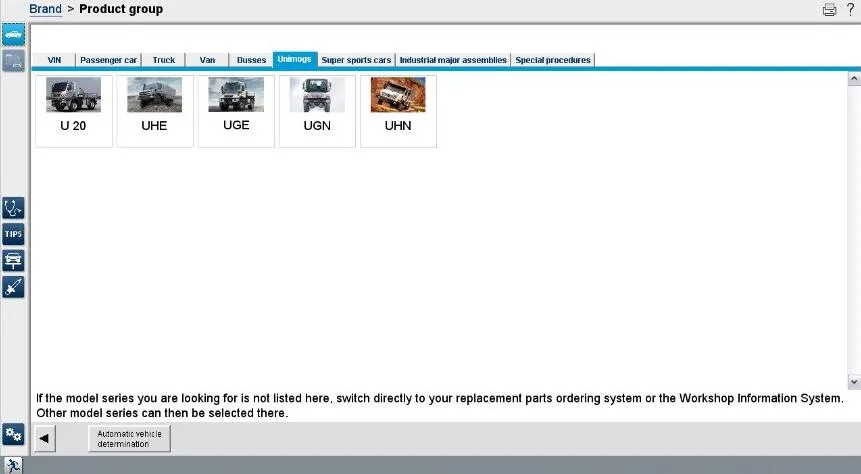Switch to Industrial major assemblies tab
The width and height of the screenshot is (861, 474).
click(453, 60)
